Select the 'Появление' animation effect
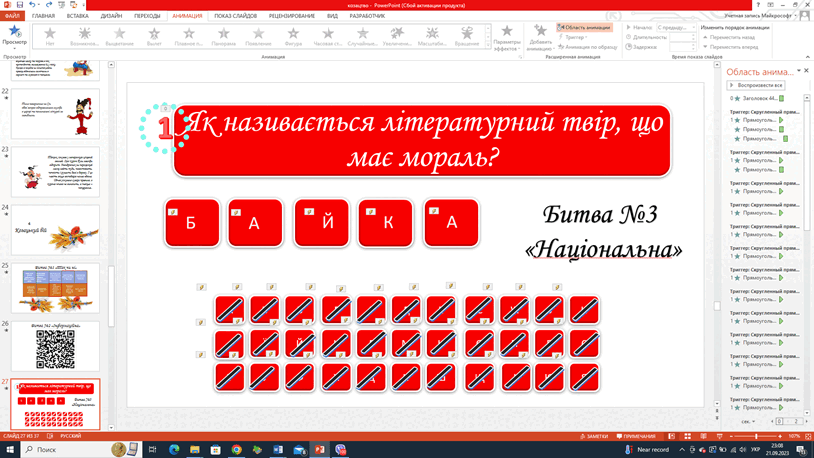 tap(259, 36)
